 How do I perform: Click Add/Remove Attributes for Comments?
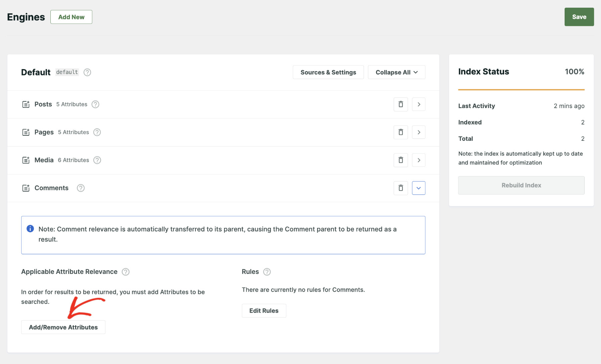[63, 327]
